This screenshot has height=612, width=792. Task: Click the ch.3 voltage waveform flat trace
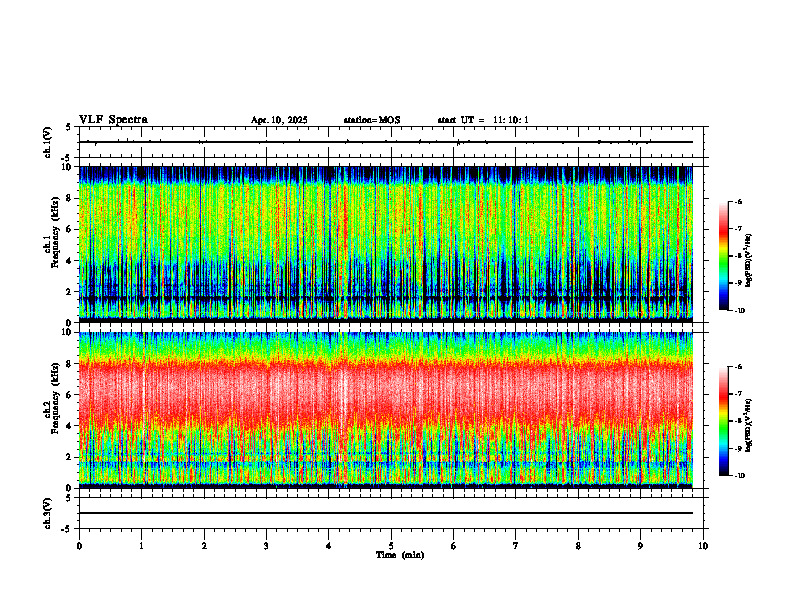tap(386, 513)
